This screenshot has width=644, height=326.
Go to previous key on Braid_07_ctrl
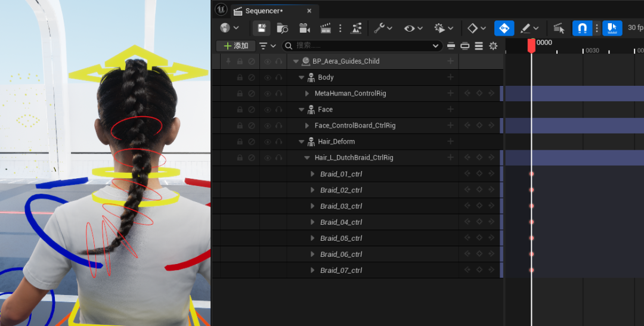click(x=467, y=270)
